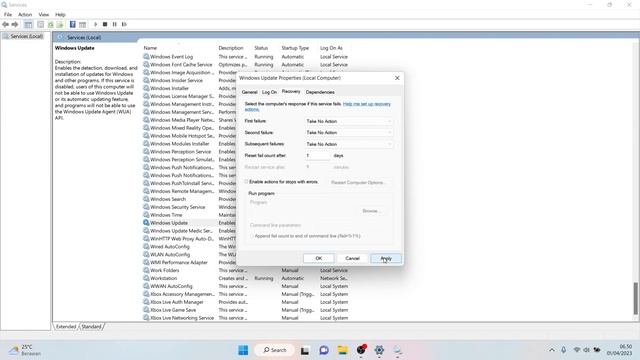This screenshot has height=360, width=640.
Task: Open the View menu
Action: [44, 15]
